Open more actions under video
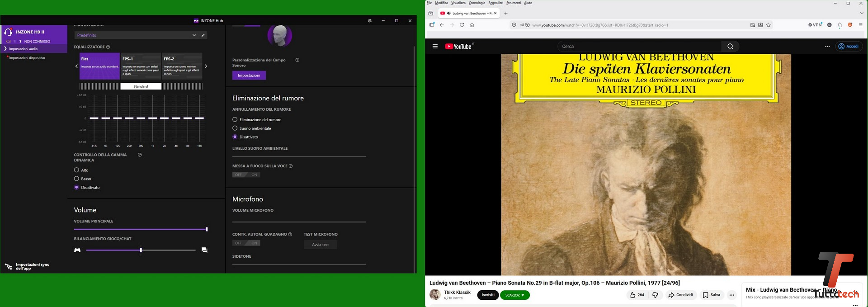The width and height of the screenshot is (868, 307). 731,295
